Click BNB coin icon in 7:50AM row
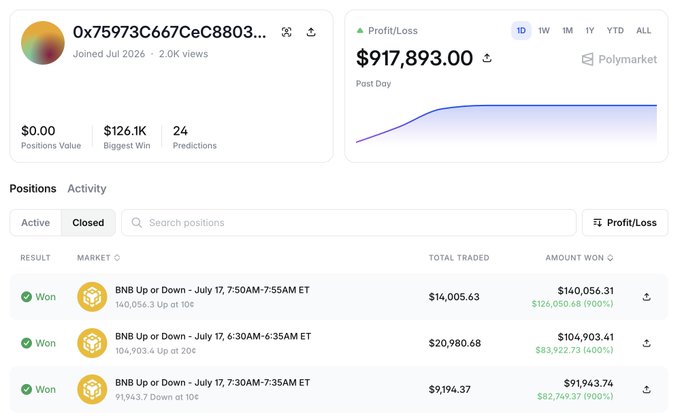The height and width of the screenshot is (418, 680). [x=92, y=297]
